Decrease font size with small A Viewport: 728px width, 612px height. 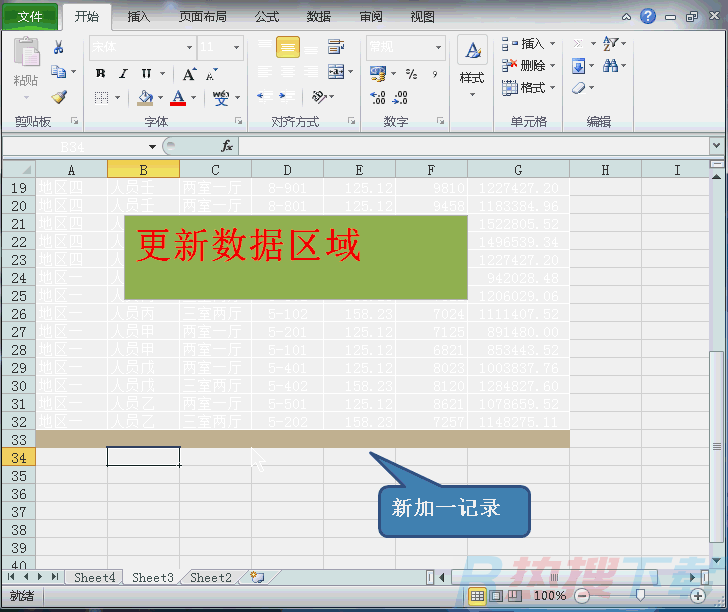[211, 74]
